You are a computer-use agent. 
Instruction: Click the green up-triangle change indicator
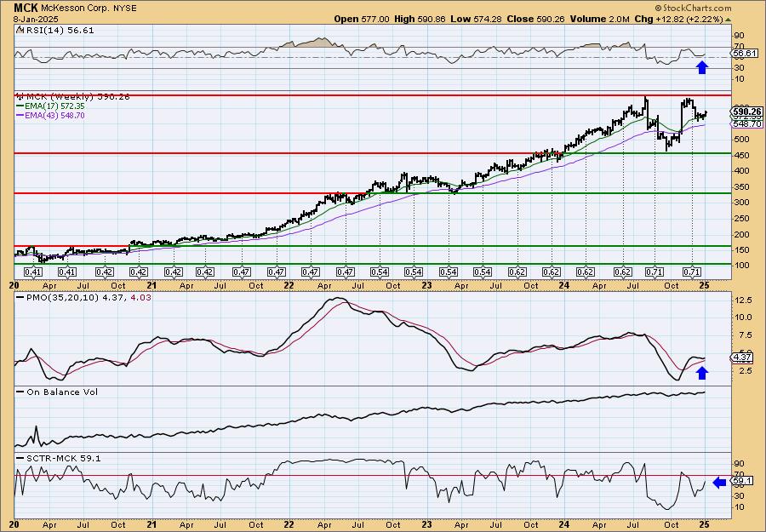coord(728,20)
